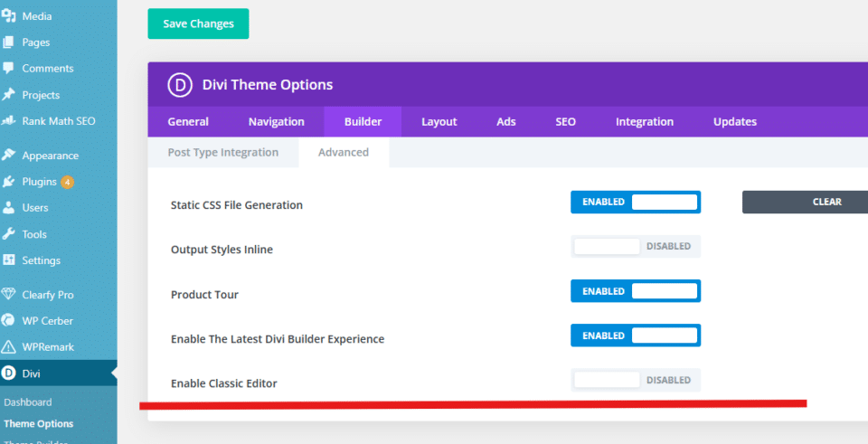Click the Enable Classic Editor label

point(223,383)
